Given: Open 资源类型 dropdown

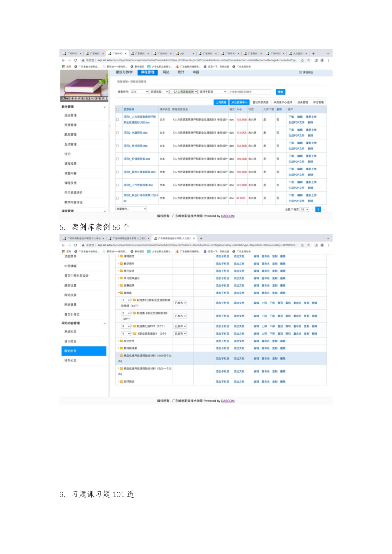Looking at the screenshot, I should click(x=159, y=92).
